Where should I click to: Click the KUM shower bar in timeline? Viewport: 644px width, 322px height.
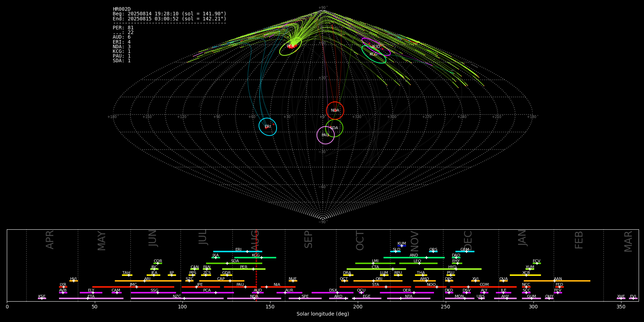[402, 246]
